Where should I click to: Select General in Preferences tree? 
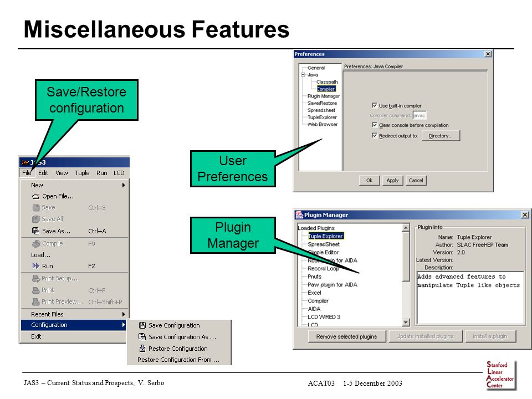coord(316,68)
